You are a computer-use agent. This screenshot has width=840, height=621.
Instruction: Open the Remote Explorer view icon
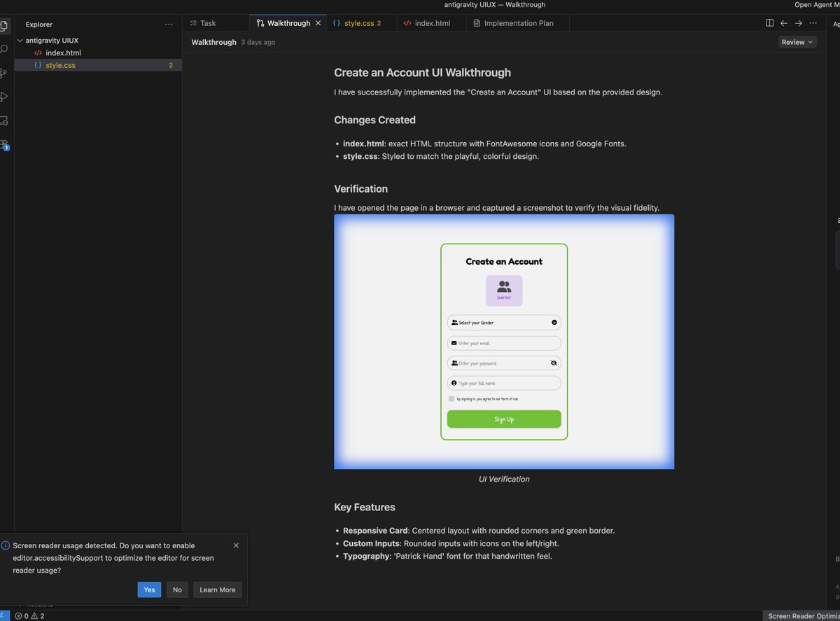point(3,120)
